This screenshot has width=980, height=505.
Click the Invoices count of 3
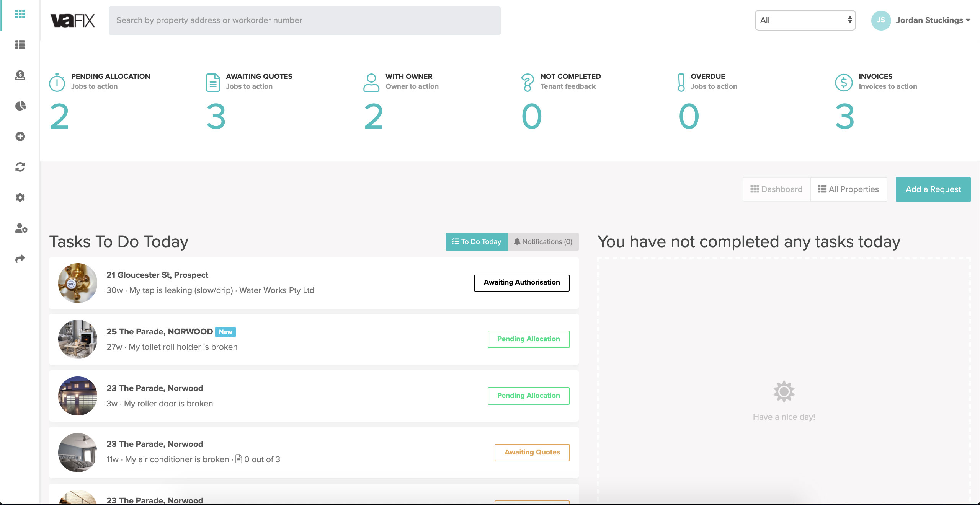tap(845, 117)
